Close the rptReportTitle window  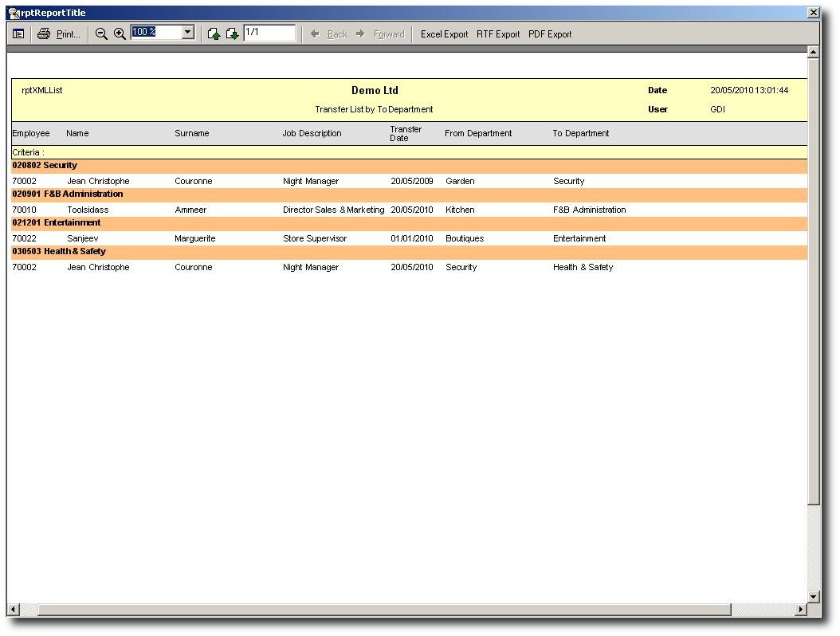pyautogui.click(x=813, y=13)
